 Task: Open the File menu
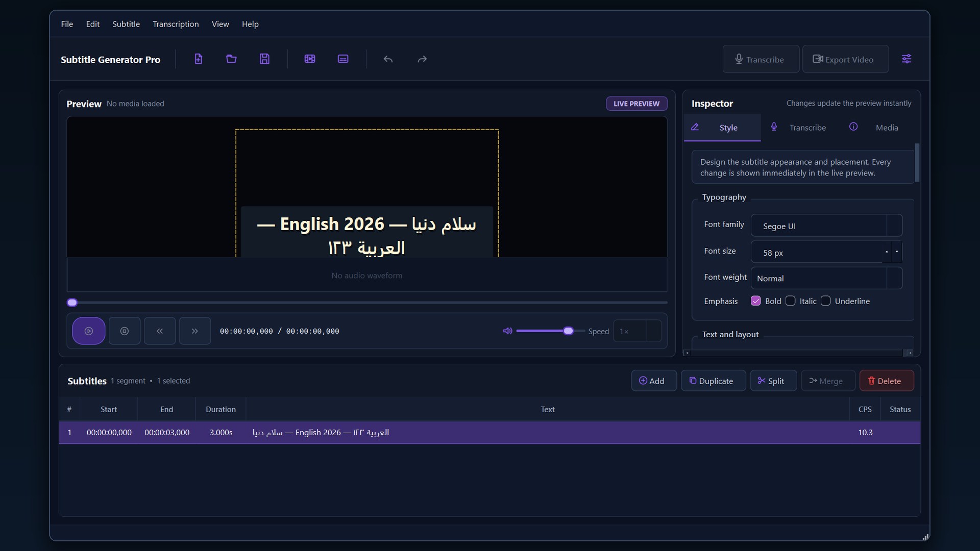pos(67,24)
